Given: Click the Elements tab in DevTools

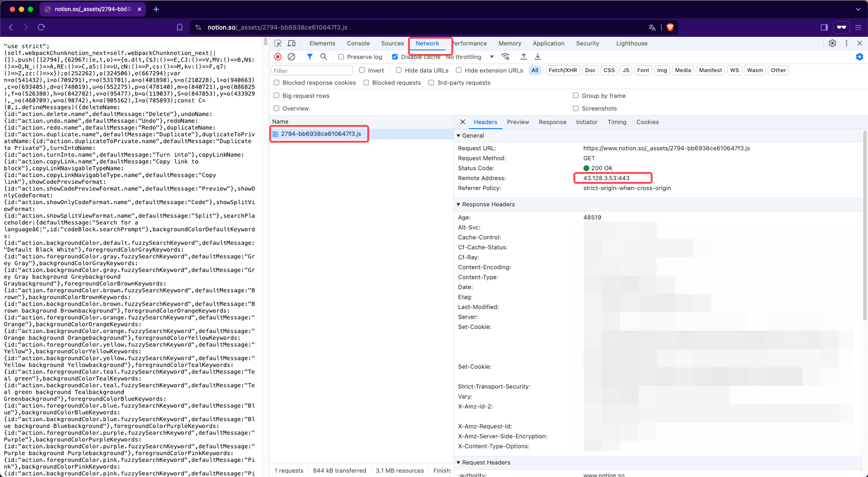Looking at the screenshot, I should (322, 43).
